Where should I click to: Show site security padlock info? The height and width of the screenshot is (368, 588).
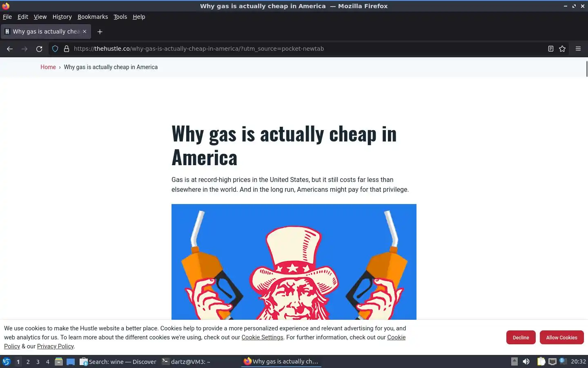[67, 49]
